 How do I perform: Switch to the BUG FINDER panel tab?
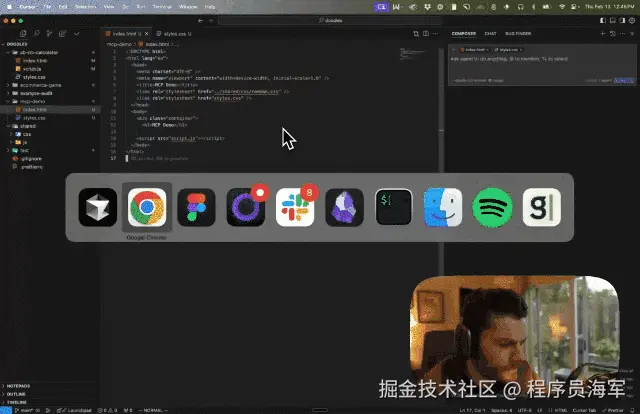[x=518, y=33]
